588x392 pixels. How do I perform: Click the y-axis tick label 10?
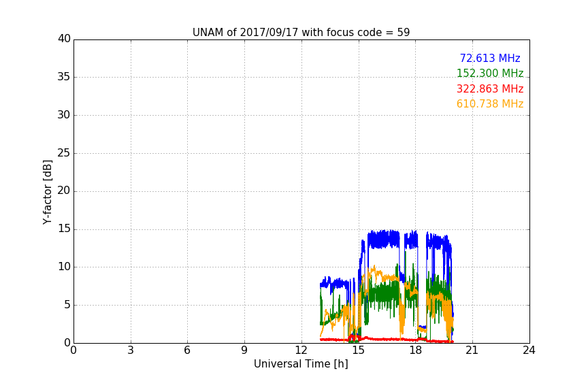(64, 267)
